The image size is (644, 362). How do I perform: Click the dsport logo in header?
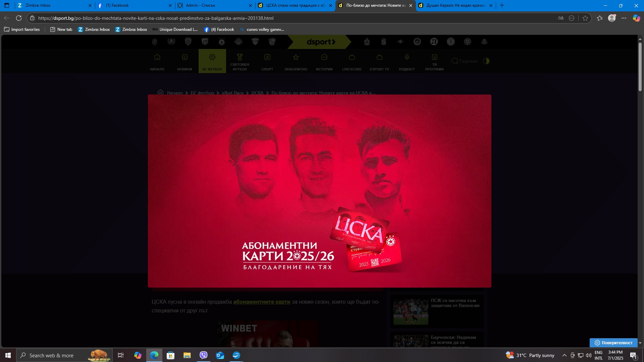click(x=321, y=42)
